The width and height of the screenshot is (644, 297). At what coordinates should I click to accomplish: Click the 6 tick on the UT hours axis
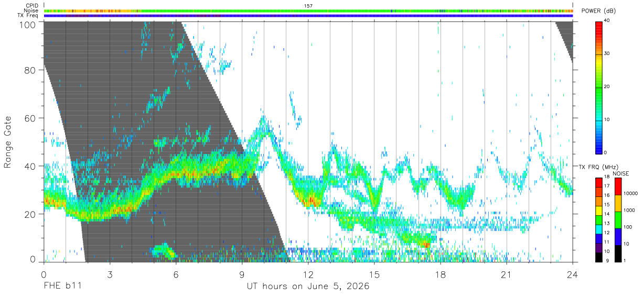176,274
